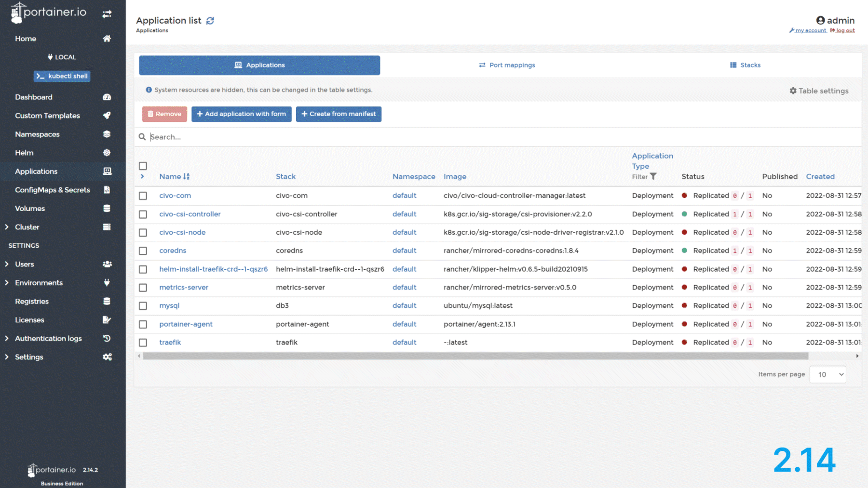Check the helm-install-traefik-crd row checkbox

point(143,269)
